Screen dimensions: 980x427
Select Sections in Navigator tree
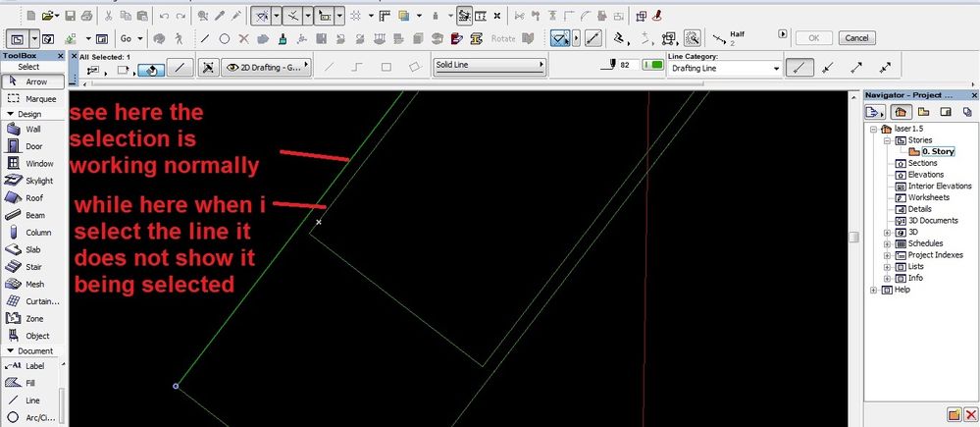(x=922, y=163)
